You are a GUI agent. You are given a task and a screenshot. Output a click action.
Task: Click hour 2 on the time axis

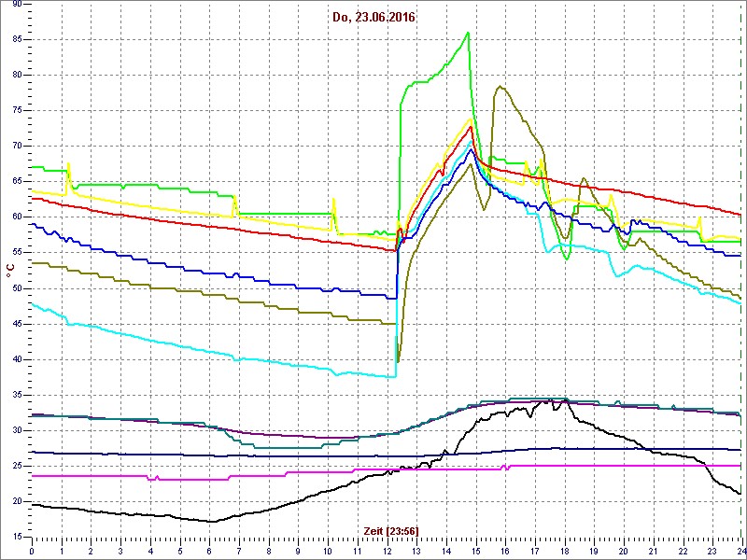click(x=91, y=550)
